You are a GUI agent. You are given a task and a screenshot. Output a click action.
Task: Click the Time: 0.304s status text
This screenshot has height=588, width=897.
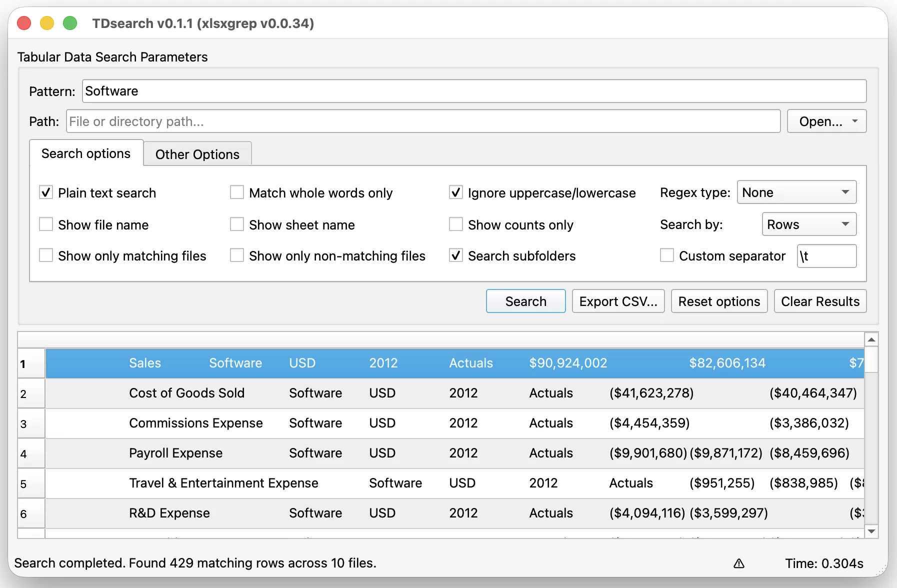click(824, 563)
